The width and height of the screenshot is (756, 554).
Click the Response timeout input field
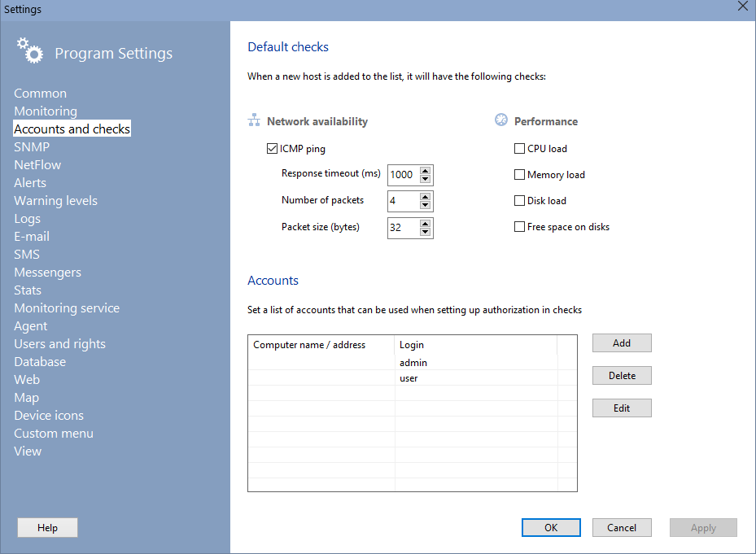[403, 175]
